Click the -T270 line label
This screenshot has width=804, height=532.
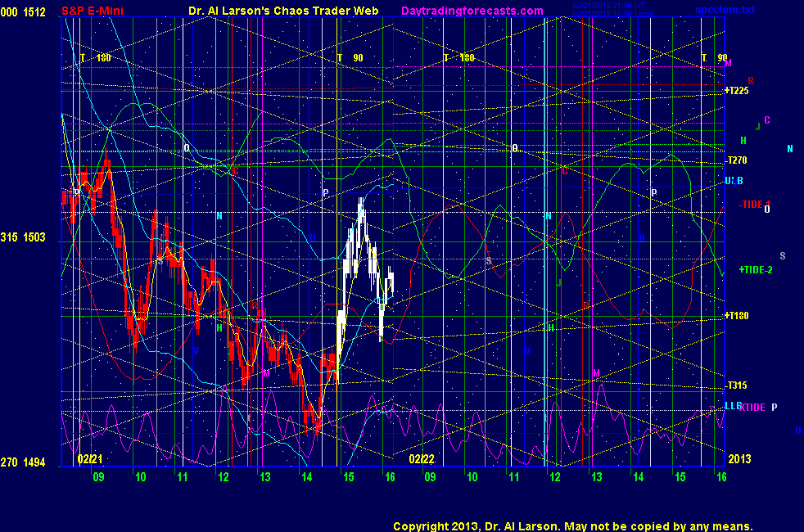coord(736,160)
